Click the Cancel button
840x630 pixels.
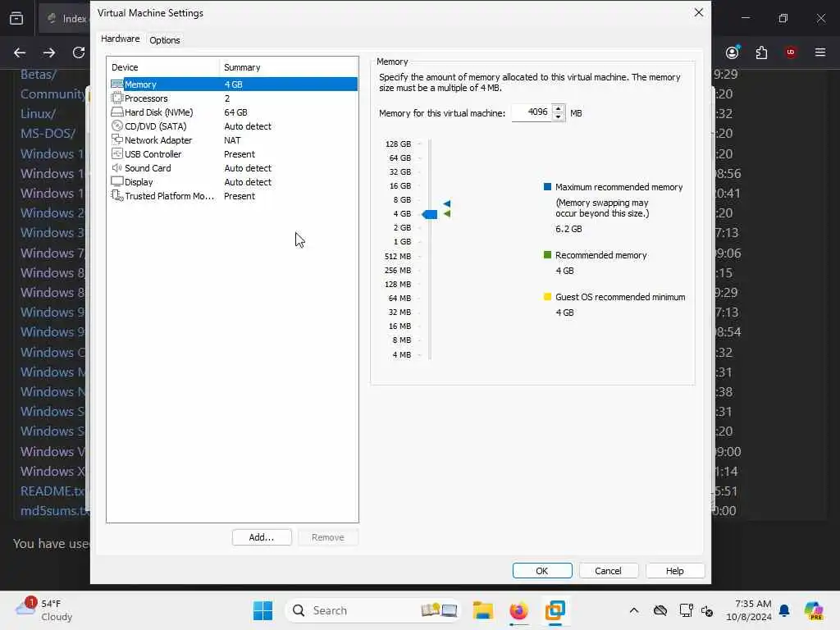point(608,571)
